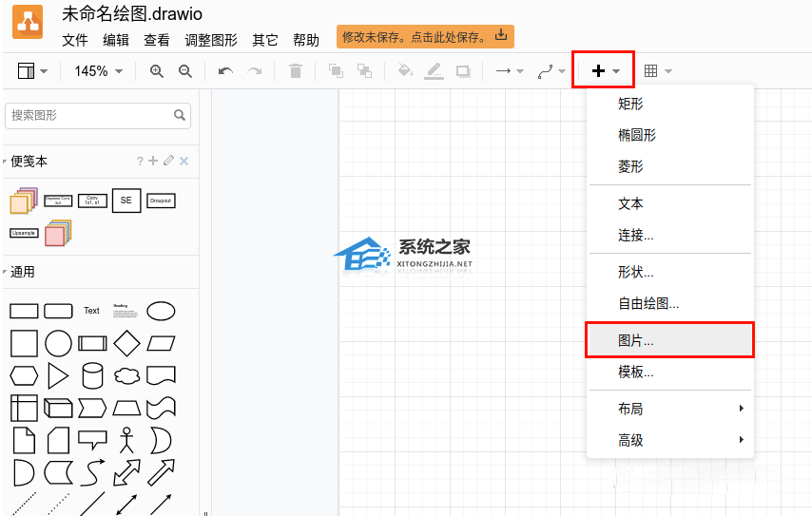Screen dimensions: 812x516
Task: Click the draw.io orange logo icon
Action: tap(28, 22)
